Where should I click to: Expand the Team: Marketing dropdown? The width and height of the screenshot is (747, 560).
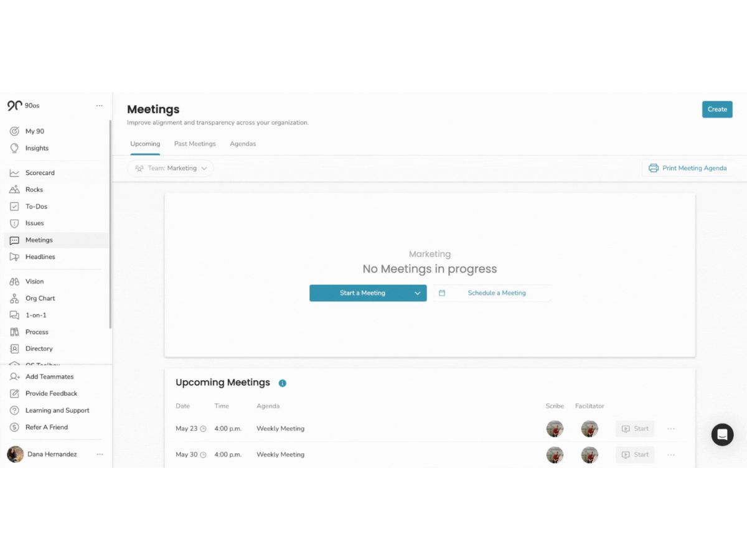pos(171,168)
